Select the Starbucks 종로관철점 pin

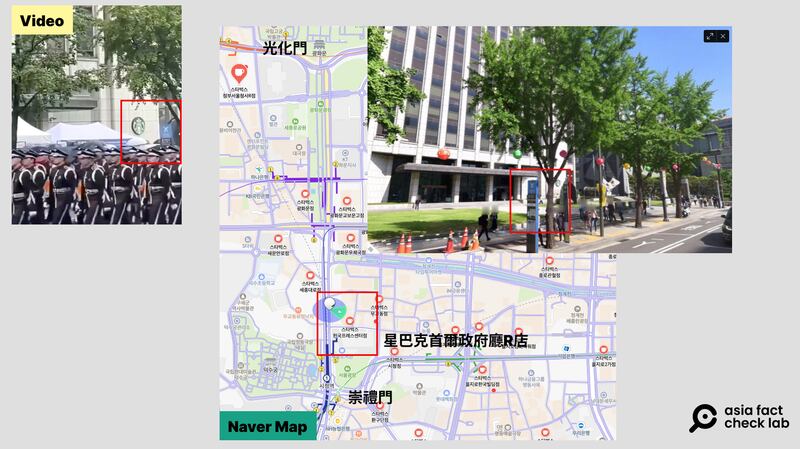point(549,261)
